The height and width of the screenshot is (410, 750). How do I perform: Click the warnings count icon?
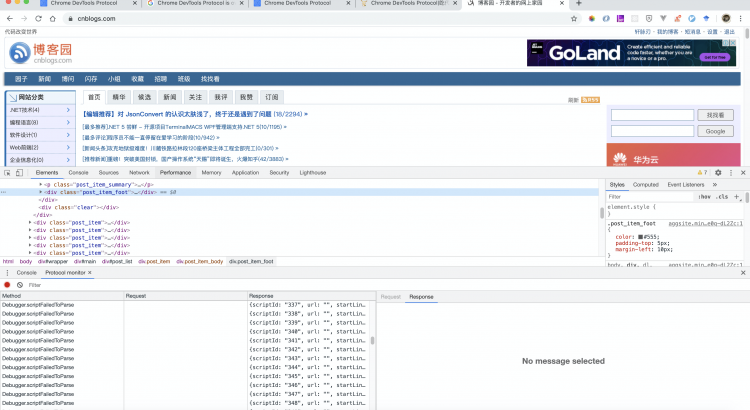[x=703, y=172]
